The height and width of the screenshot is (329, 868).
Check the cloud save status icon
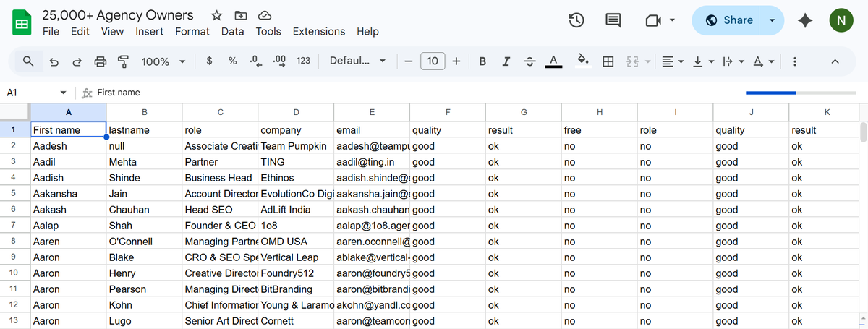click(x=264, y=15)
